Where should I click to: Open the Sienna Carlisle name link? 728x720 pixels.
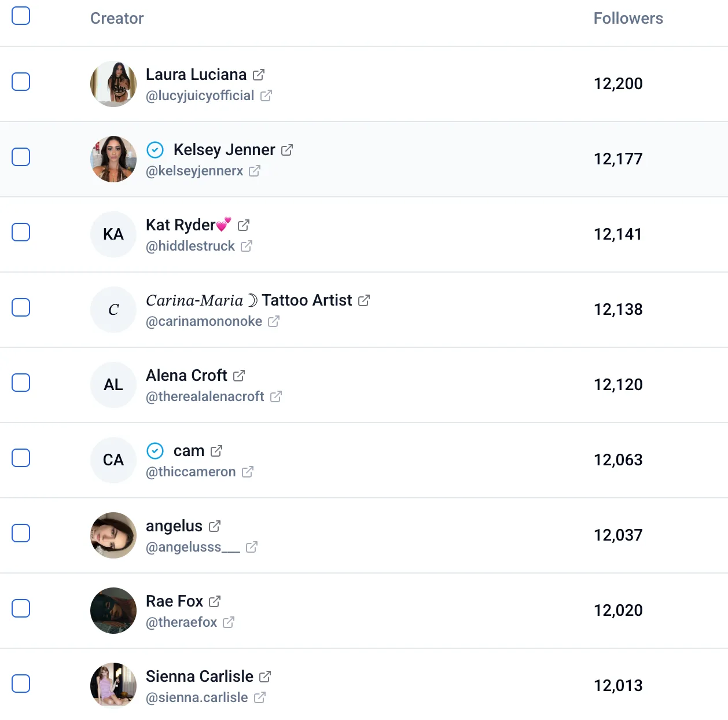pyautogui.click(x=200, y=677)
